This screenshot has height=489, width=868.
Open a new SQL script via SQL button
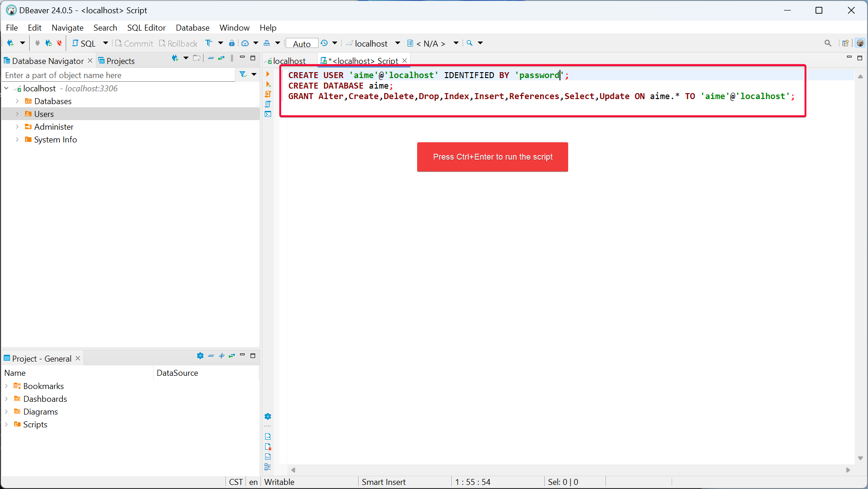point(84,43)
